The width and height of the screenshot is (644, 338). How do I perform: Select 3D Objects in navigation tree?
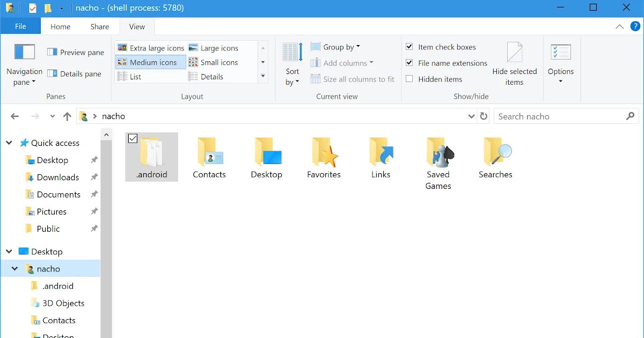tap(63, 303)
